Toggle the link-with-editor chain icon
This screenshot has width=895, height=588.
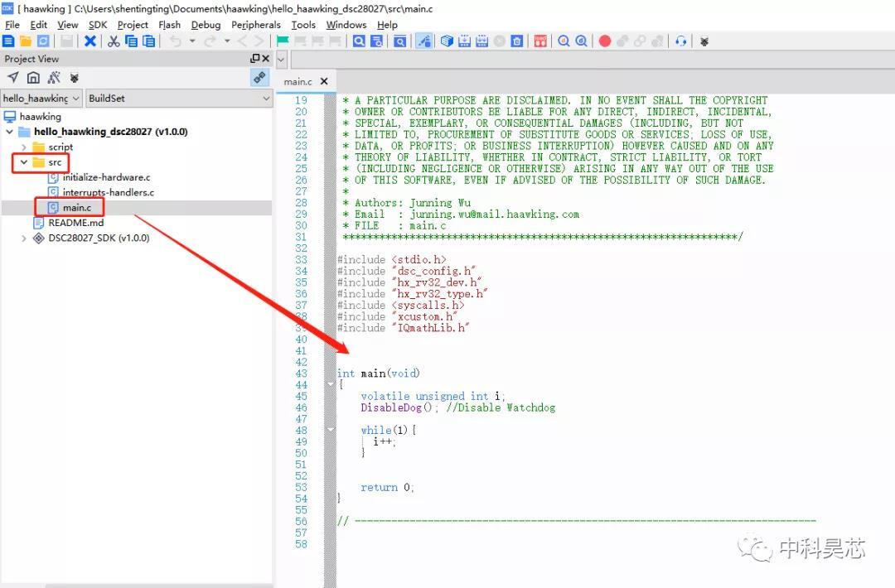[259, 77]
